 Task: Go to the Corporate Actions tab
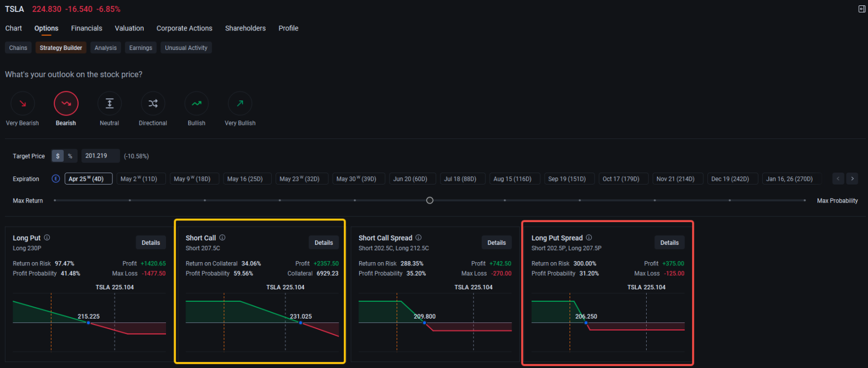click(x=184, y=28)
